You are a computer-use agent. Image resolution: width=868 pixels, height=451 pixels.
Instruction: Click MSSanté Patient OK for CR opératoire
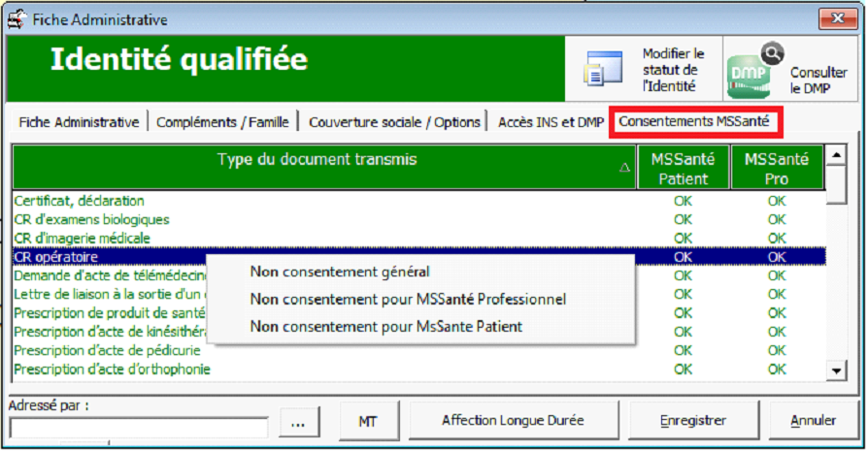684,257
